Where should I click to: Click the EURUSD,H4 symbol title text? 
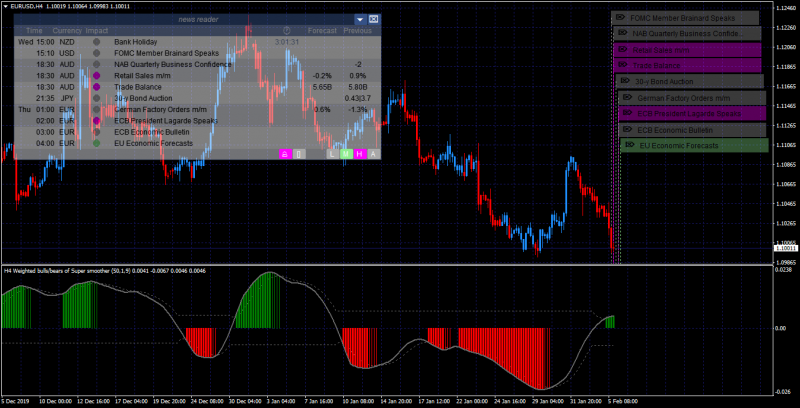[x=26, y=6]
